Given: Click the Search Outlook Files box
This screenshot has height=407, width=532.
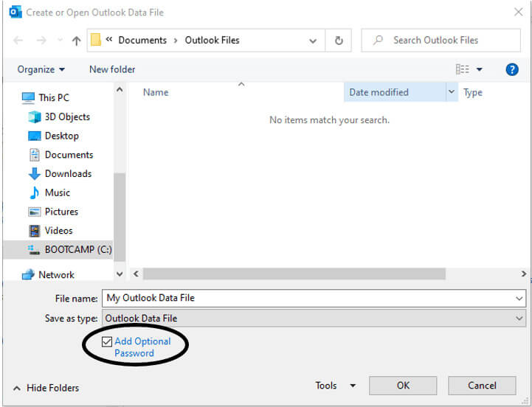Looking at the screenshot, I should [x=441, y=41].
